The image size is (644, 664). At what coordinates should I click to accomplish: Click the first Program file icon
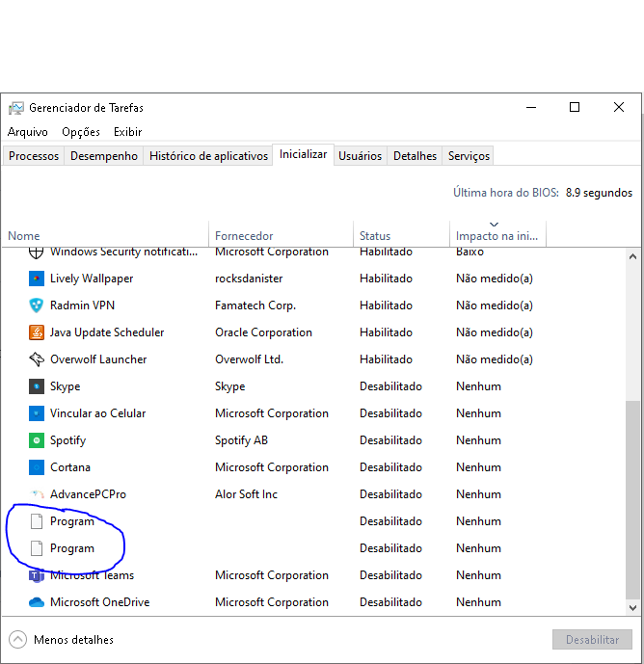point(37,521)
